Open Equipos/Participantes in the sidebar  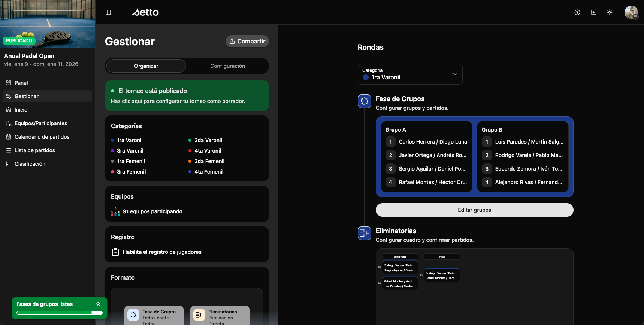click(41, 123)
